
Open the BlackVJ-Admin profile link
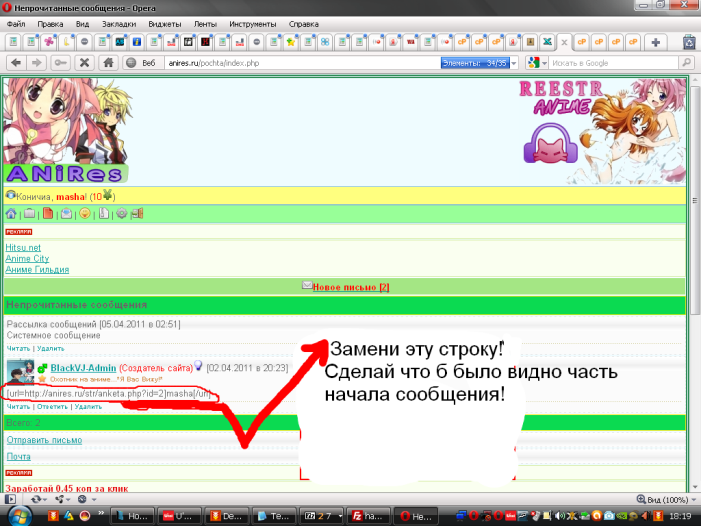tap(83, 368)
